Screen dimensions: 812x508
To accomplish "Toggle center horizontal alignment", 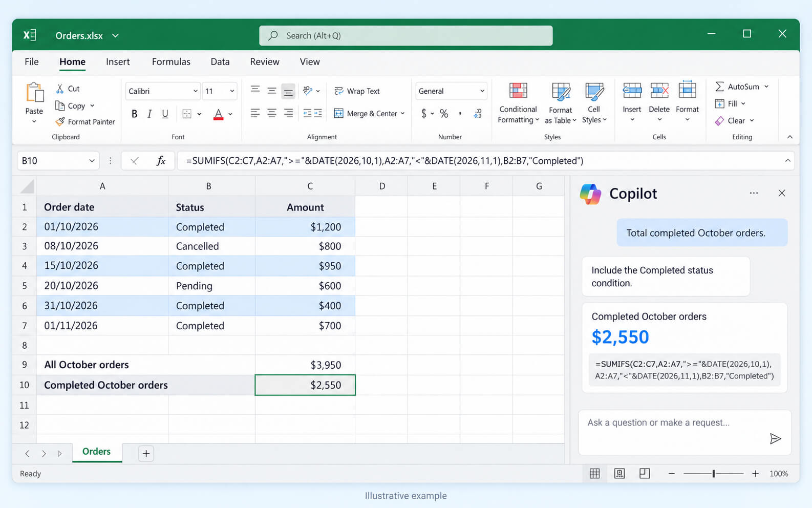I will [272, 114].
